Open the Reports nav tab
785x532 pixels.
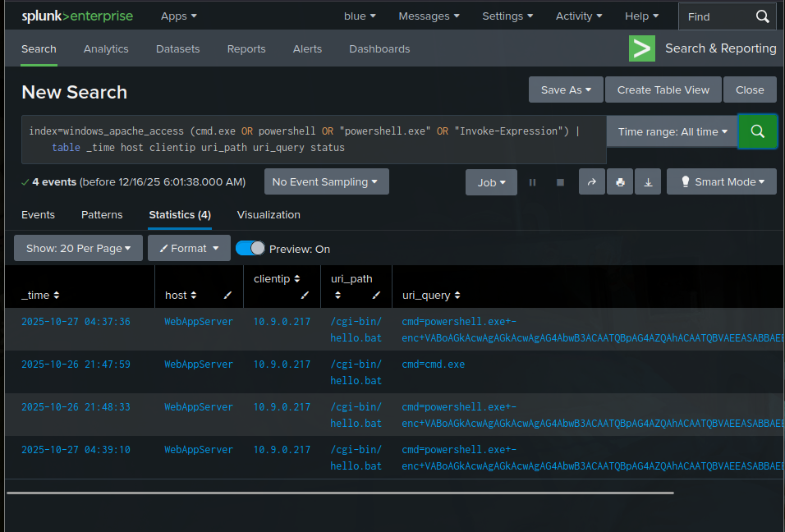pyautogui.click(x=246, y=49)
